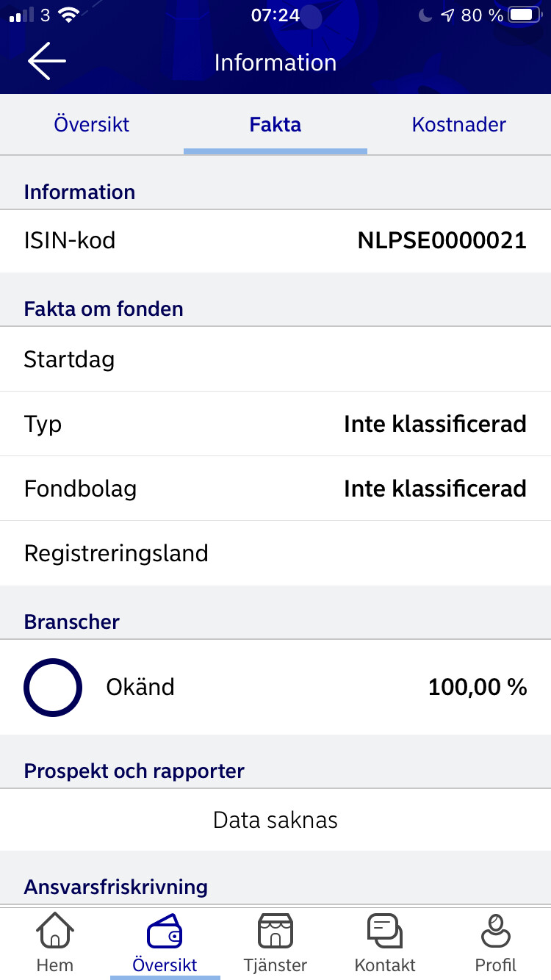Image resolution: width=551 pixels, height=980 pixels.
Task: Open the Profil person icon
Action: [x=496, y=932]
